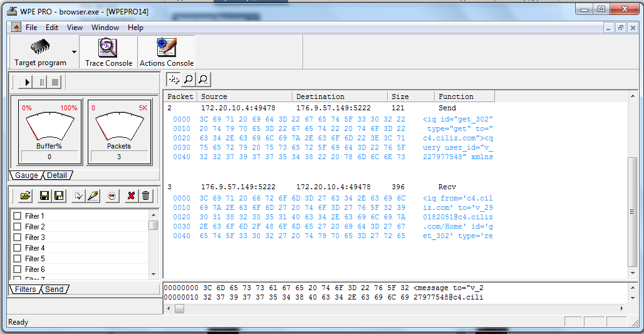Open the Window menu
Image resolution: width=644 pixels, height=334 pixels.
[105, 28]
